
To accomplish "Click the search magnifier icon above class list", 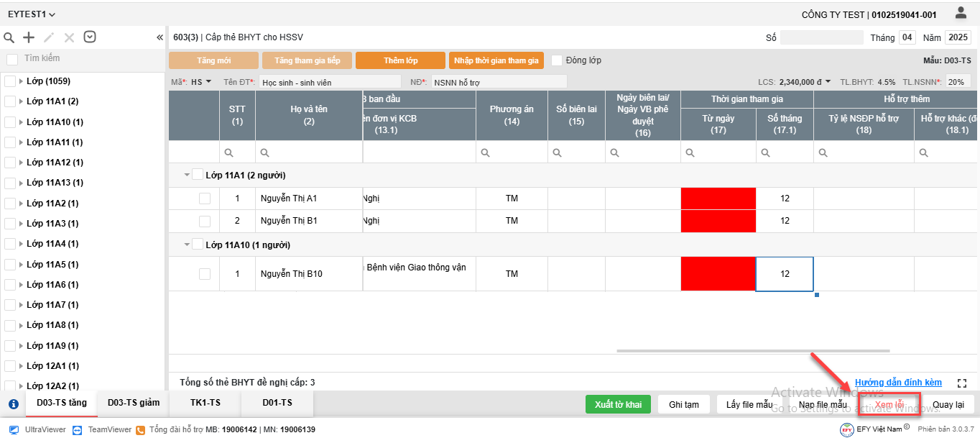I will pyautogui.click(x=9, y=37).
